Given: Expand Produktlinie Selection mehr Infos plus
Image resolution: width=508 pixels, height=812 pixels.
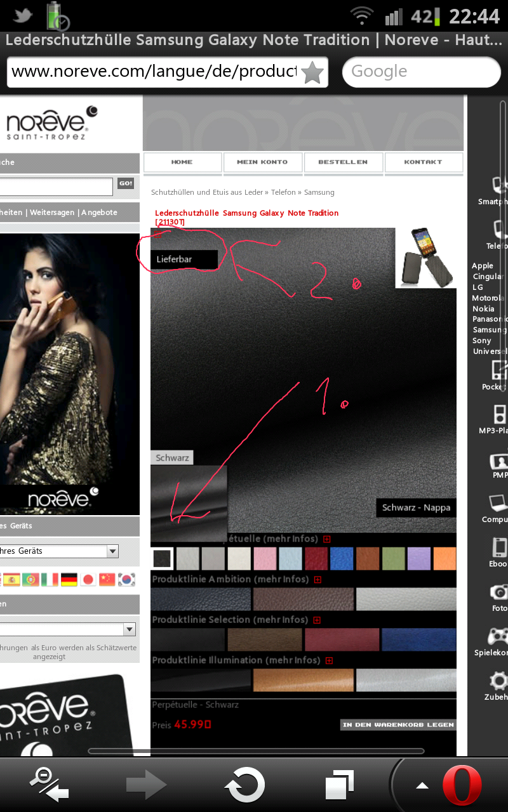Looking at the screenshot, I should coord(316,620).
